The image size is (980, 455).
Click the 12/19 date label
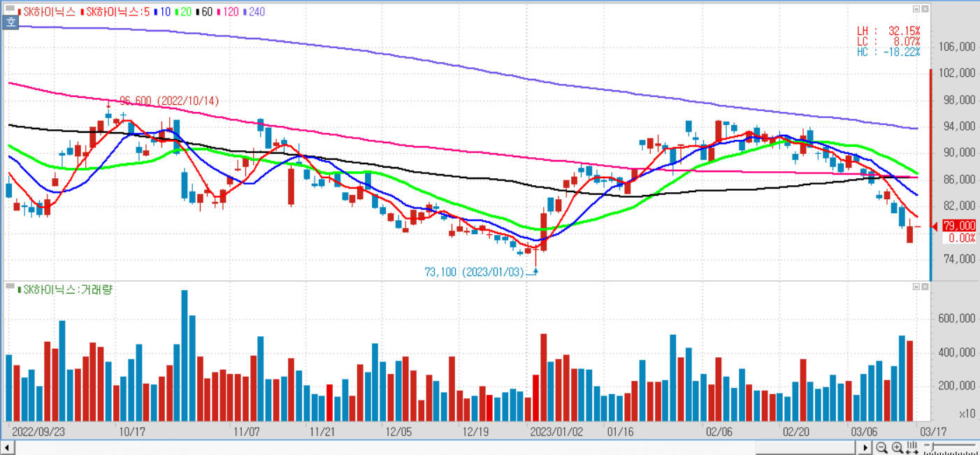pos(475,432)
